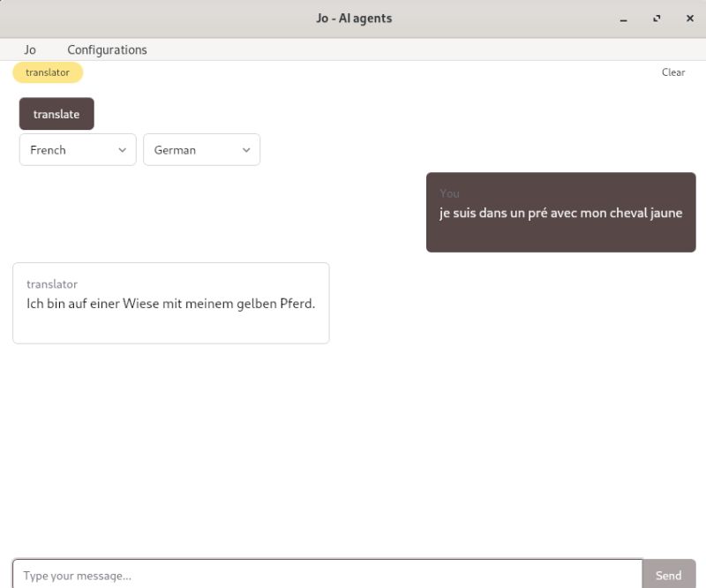Click the user's French message bubble
706x588 pixels.
(x=561, y=212)
